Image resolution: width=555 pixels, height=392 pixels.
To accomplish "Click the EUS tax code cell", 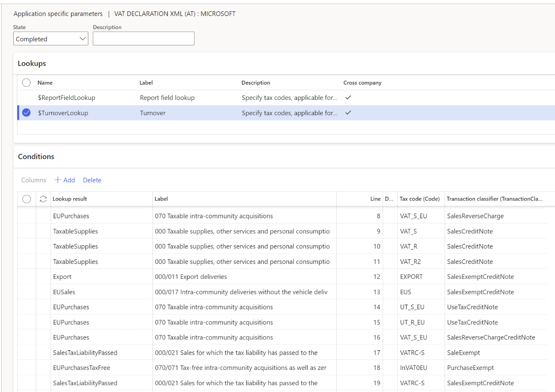I will (406, 292).
